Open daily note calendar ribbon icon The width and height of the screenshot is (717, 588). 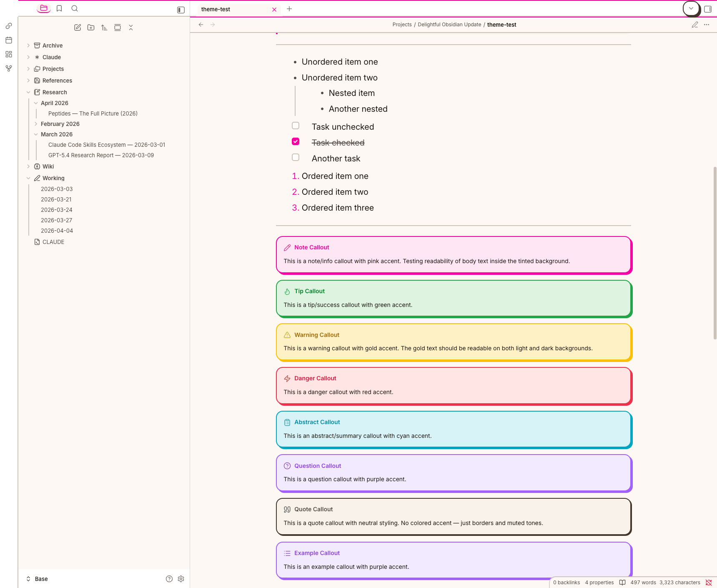[x=9, y=40]
